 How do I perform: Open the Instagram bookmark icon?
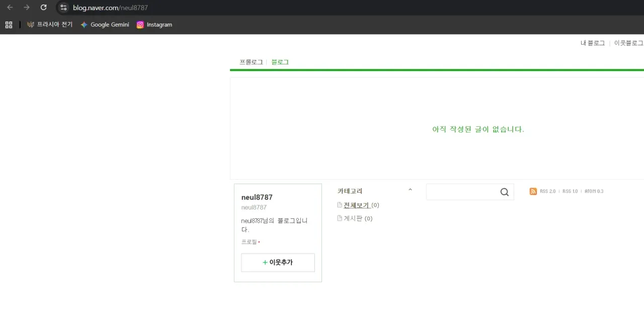(x=140, y=24)
